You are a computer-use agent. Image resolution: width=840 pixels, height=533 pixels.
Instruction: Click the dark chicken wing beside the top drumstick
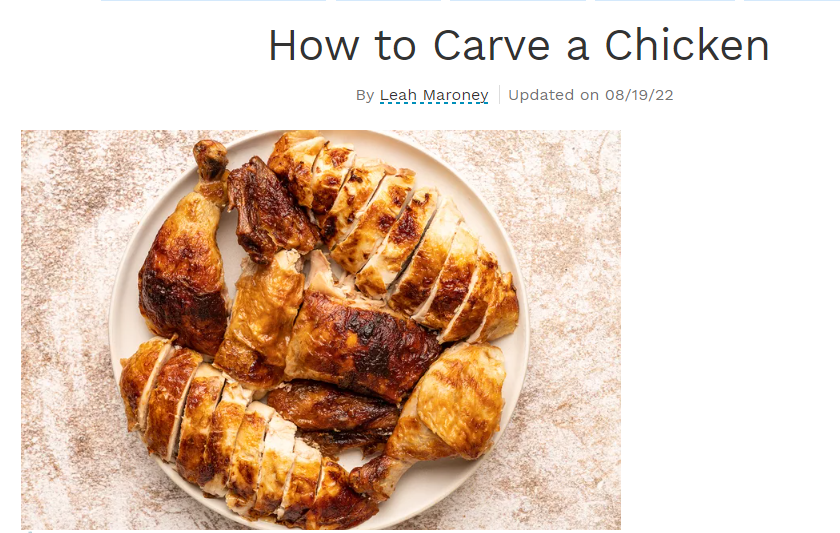point(269,212)
